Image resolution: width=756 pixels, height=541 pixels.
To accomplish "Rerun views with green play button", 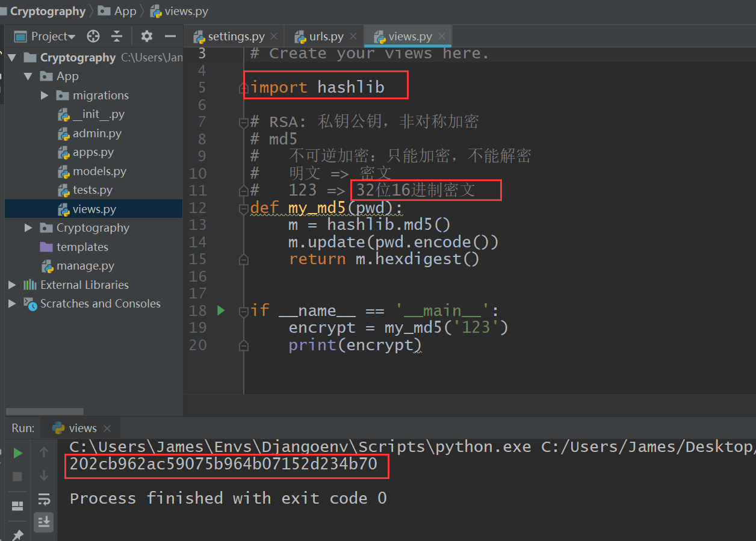I will coord(18,453).
